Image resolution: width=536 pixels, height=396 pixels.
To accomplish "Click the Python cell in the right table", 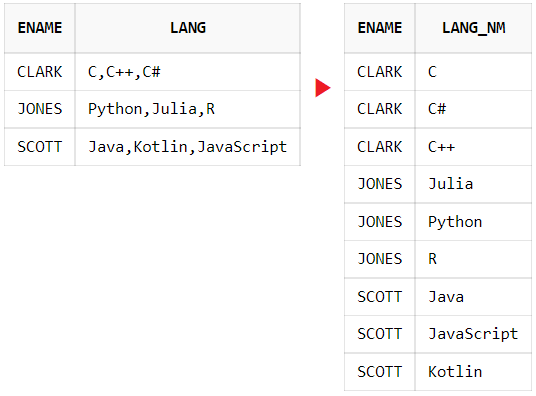I will point(473,222).
